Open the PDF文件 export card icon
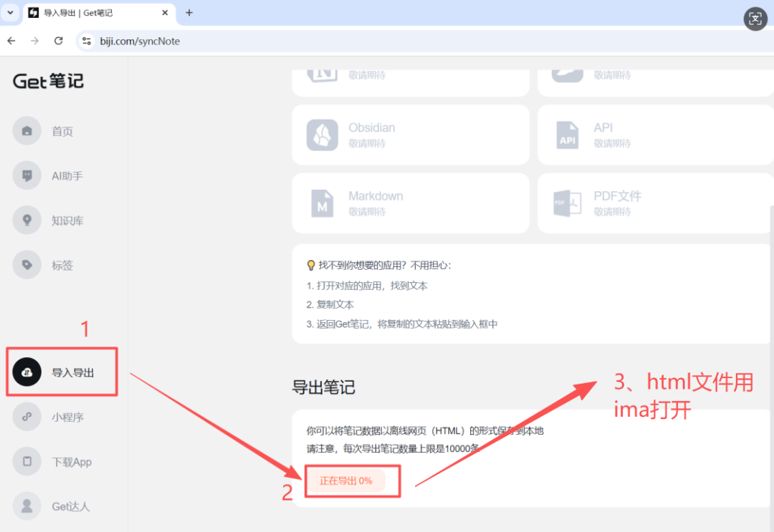 (566, 203)
